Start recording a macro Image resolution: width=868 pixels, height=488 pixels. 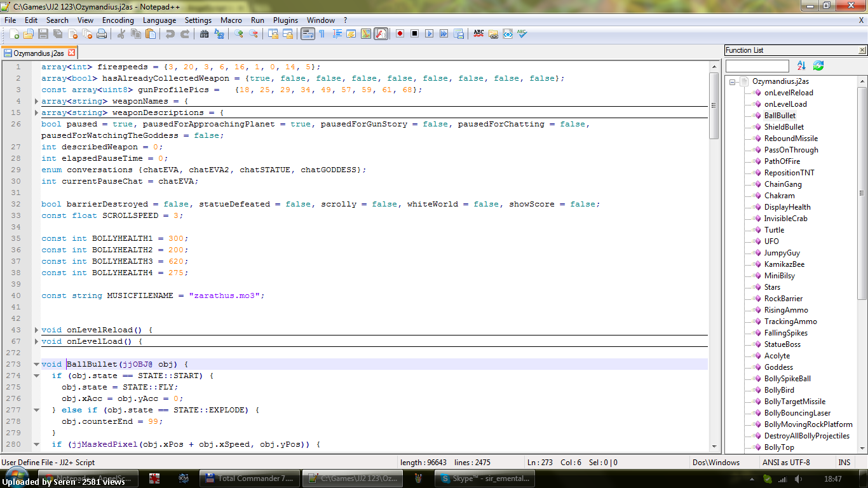click(401, 34)
